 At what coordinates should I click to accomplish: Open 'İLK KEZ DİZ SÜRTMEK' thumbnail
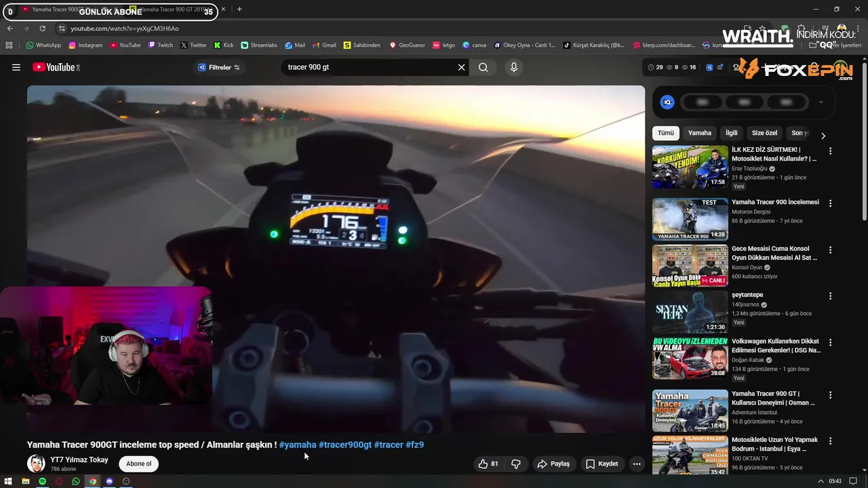[690, 167]
